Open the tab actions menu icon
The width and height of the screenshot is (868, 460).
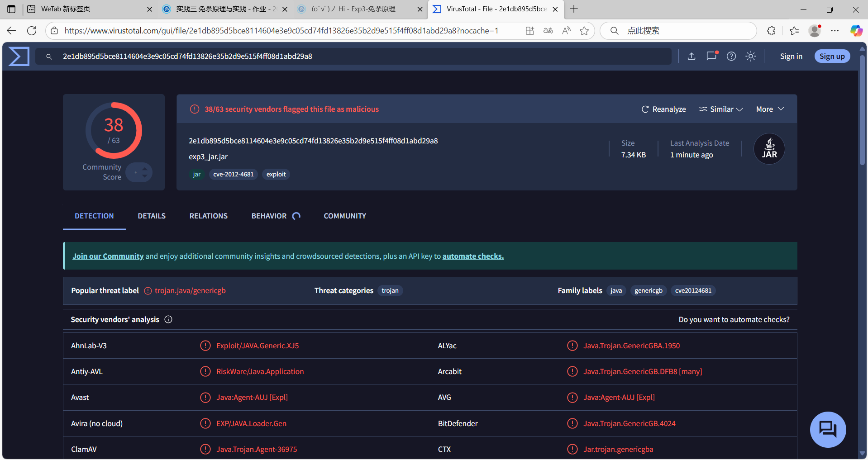coord(11,9)
